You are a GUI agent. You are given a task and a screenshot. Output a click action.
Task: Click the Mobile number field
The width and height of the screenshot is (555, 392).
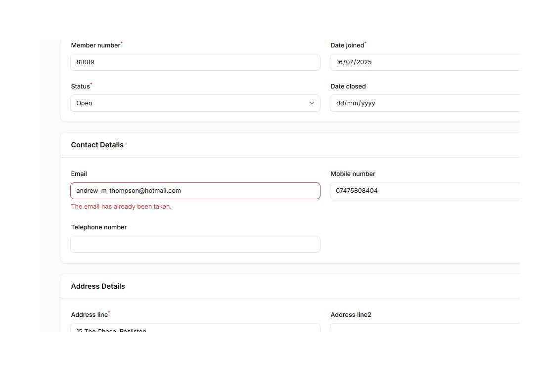pyautogui.click(x=425, y=191)
